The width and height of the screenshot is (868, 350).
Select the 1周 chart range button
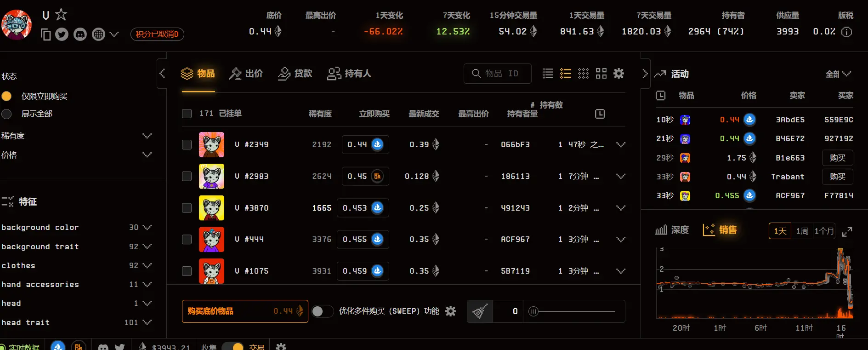pyautogui.click(x=802, y=231)
